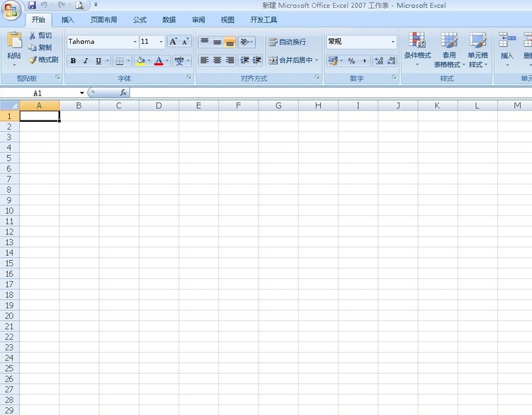The width and height of the screenshot is (532, 415).
Task: Open 条件格式 conditional formatting
Action: 417,50
